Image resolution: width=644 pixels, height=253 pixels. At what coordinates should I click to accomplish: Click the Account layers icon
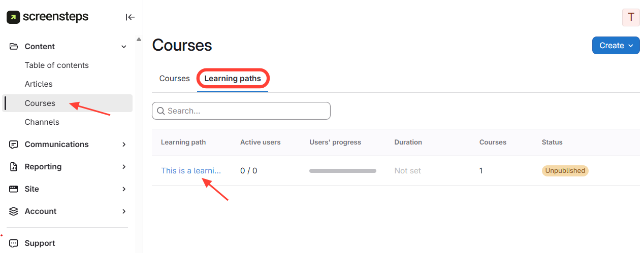click(14, 211)
